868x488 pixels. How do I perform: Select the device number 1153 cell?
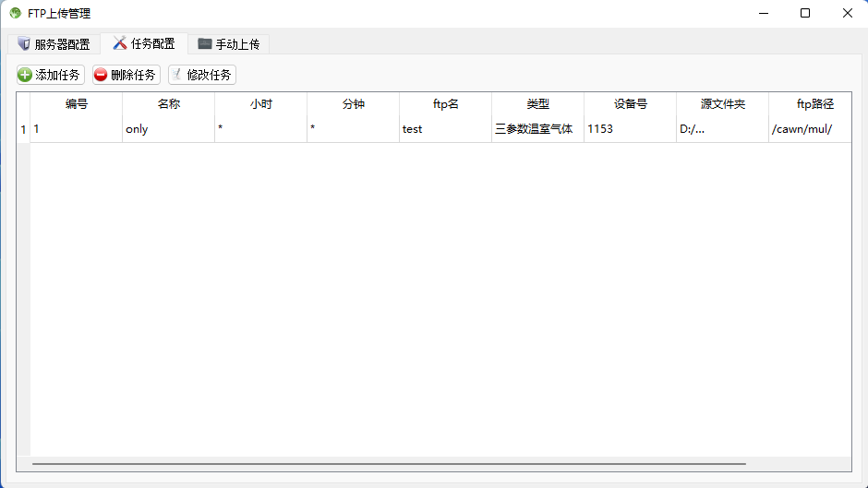tap(631, 129)
